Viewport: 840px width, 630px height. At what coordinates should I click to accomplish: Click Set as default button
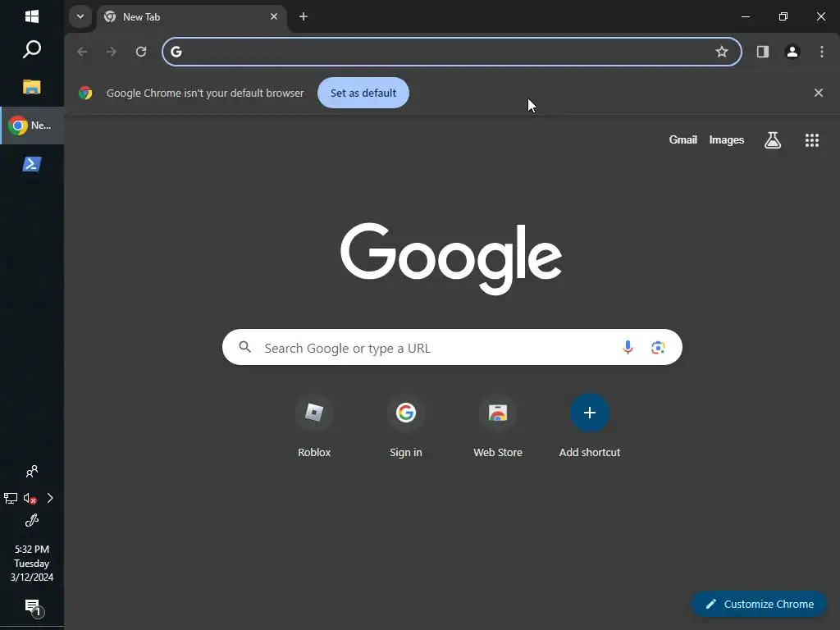[x=363, y=93]
